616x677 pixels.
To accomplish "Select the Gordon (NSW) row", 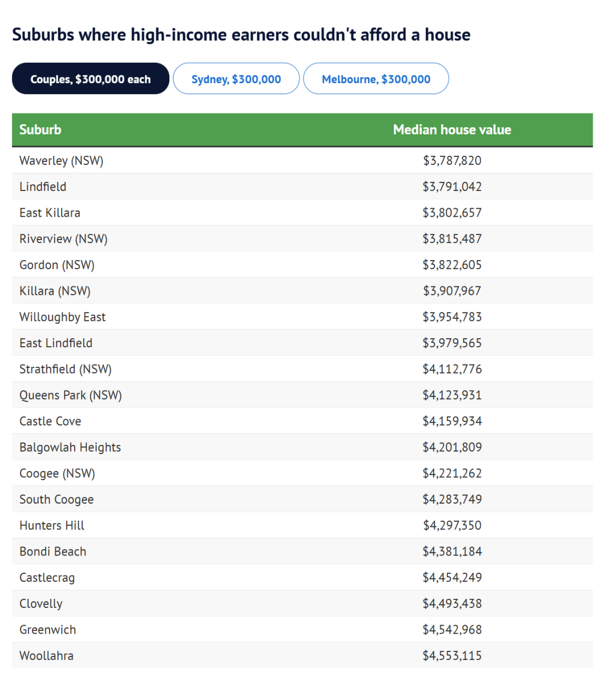I will coord(302,265).
